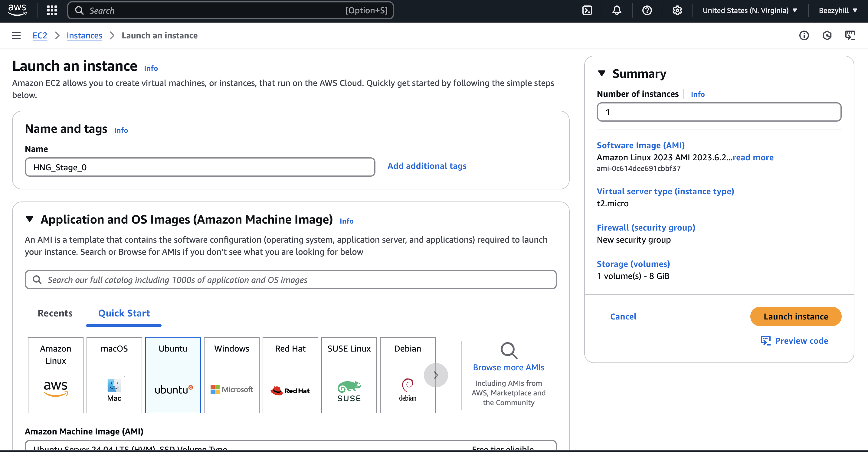Click the Number of instances field

pyautogui.click(x=719, y=112)
